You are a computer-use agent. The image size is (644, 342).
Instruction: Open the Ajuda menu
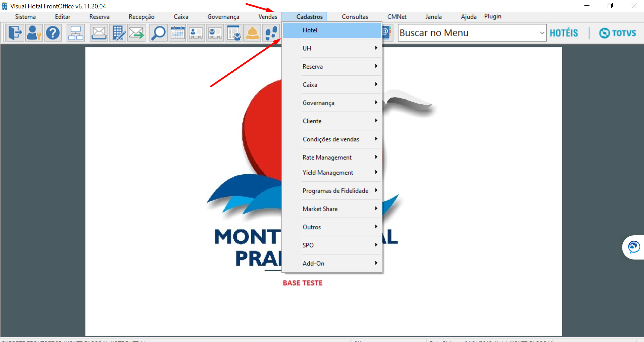(x=469, y=17)
